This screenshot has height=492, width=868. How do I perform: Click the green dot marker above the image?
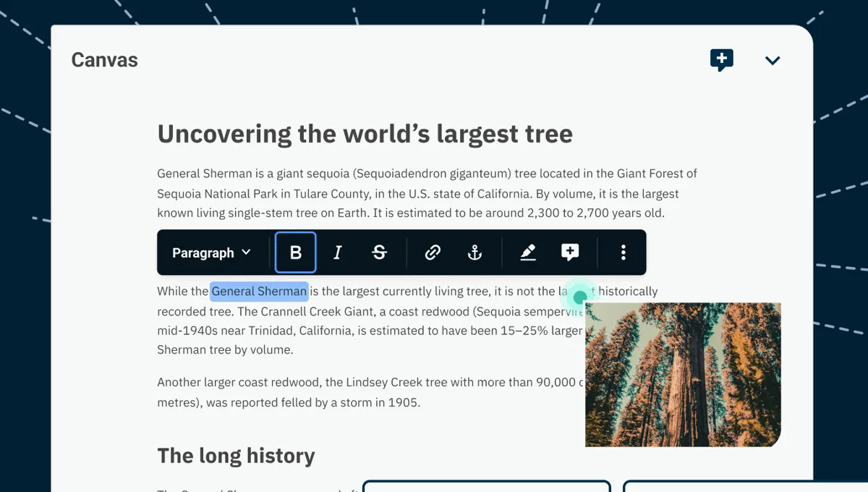coord(579,297)
